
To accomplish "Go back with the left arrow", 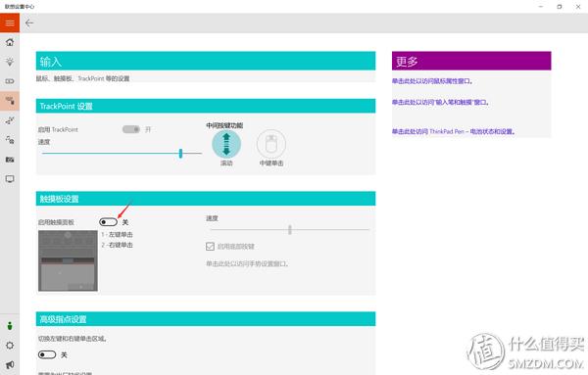I will point(29,23).
